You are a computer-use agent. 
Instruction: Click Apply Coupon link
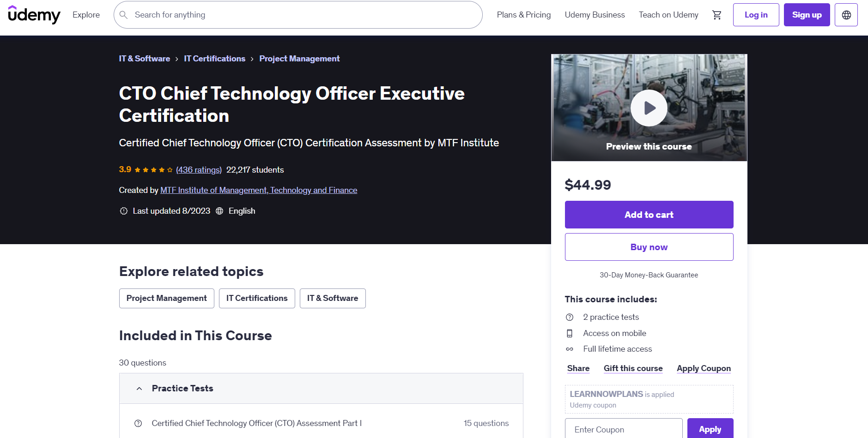[704, 368]
